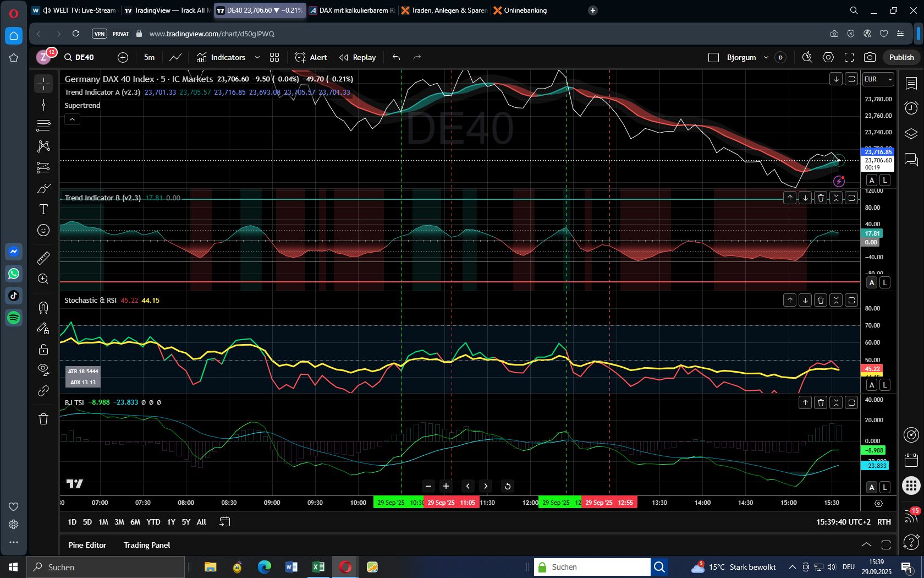Open the Indicators dropdown chevron
The image size is (924, 578).
(x=257, y=57)
